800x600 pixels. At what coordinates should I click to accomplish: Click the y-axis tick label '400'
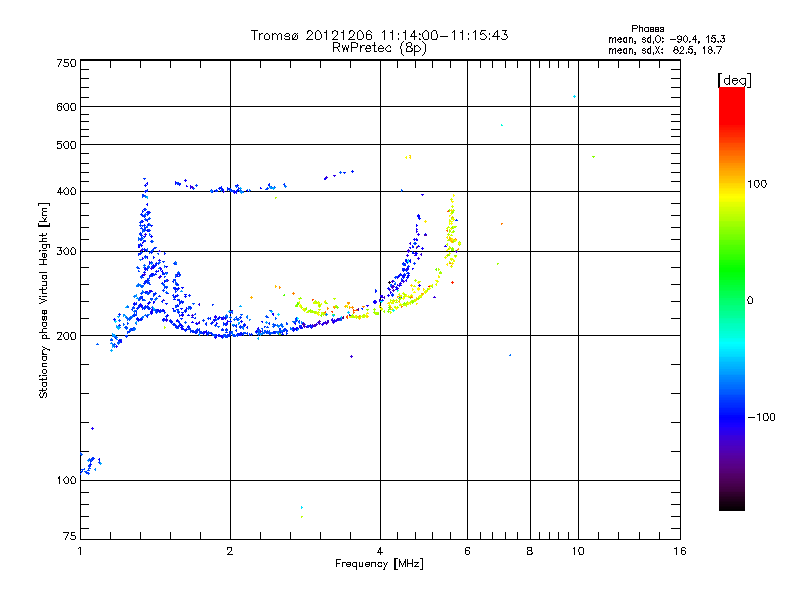[x=66, y=192]
